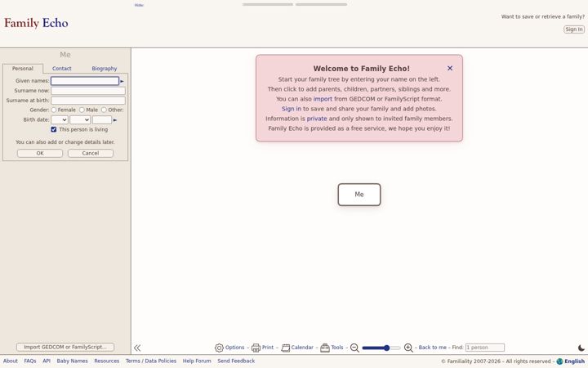
Task: Click Import GEDCOM or FamilyScript button
Action: (x=65, y=347)
